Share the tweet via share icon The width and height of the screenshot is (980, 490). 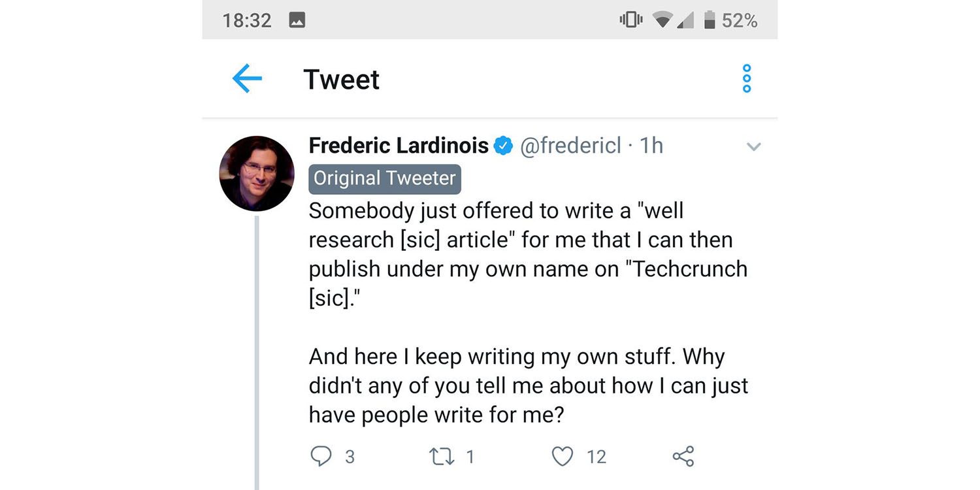[683, 456]
